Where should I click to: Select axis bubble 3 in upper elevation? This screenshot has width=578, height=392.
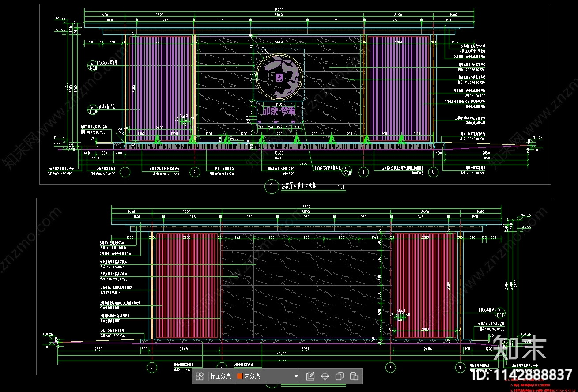[x=363, y=172]
